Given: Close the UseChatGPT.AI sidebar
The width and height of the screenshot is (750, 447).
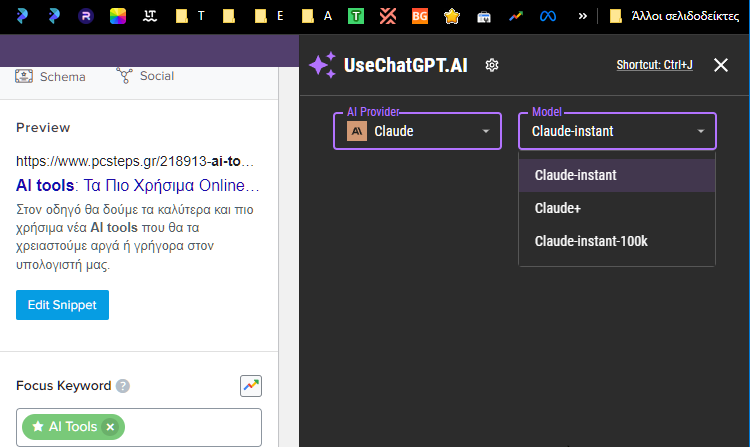Looking at the screenshot, I should click(x=720, y=65).
